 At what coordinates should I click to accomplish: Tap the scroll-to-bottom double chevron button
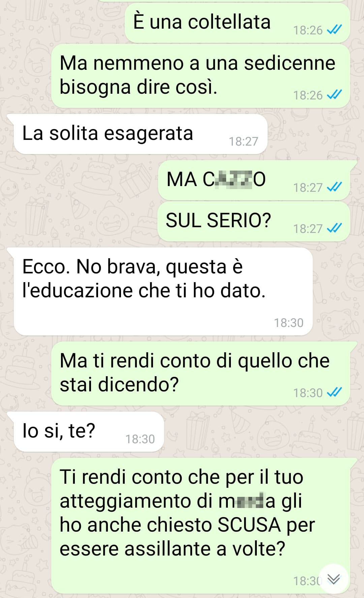(333, 578)
